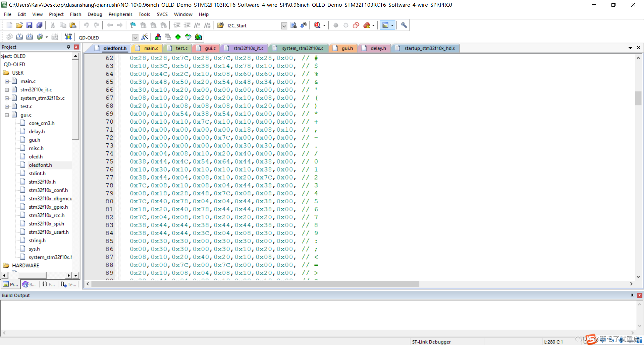Open the Flash menu
The height and width of the screenshot is (345, 644).
coord(75,14)
